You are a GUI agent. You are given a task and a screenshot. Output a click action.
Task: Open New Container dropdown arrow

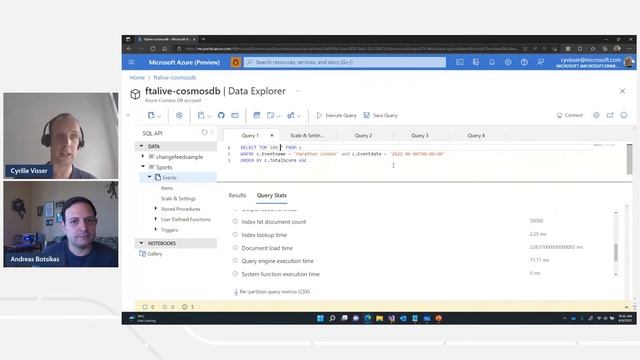click(x=159, y=116)
